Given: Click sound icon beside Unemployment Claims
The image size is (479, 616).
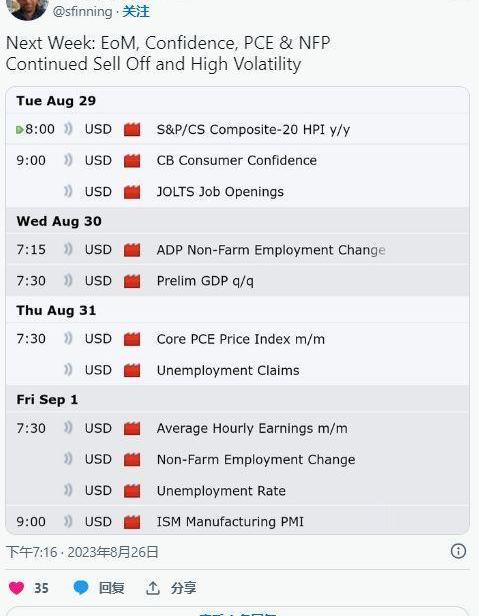Looking at the screenshot, I should (x=68, y=370).
